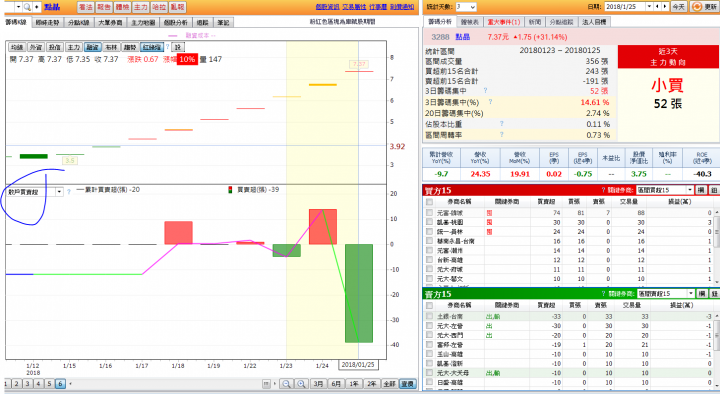Click the 點晶 stock name link in toolbar

point(52,7)
